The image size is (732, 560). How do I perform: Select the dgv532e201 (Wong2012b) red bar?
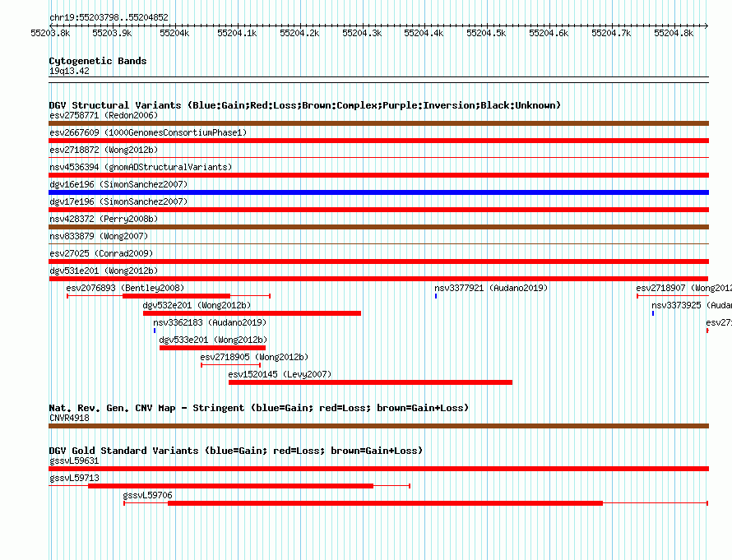coord(252,313)
